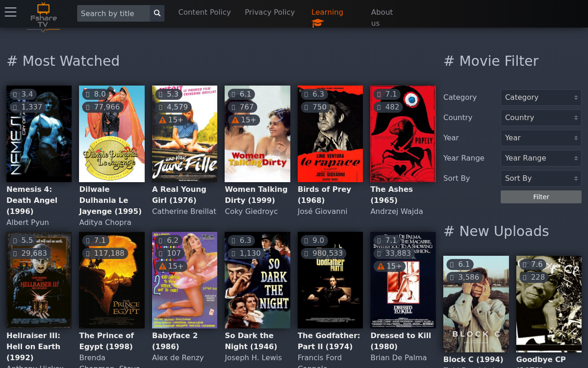588x368 pixels.
Task: Open the Year Range dropdown
Action: click(x=541, y=158)
